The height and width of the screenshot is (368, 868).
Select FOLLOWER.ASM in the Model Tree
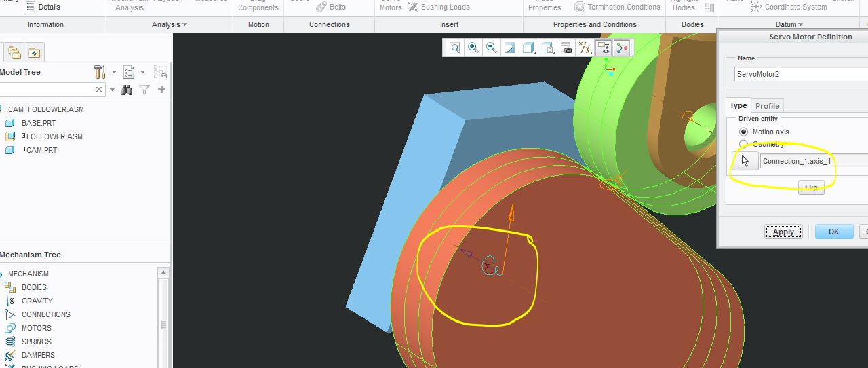point(54,136)
